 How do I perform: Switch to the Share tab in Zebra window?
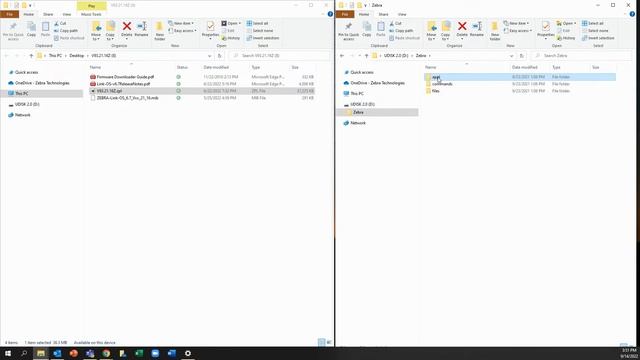(x=383, y=14)
